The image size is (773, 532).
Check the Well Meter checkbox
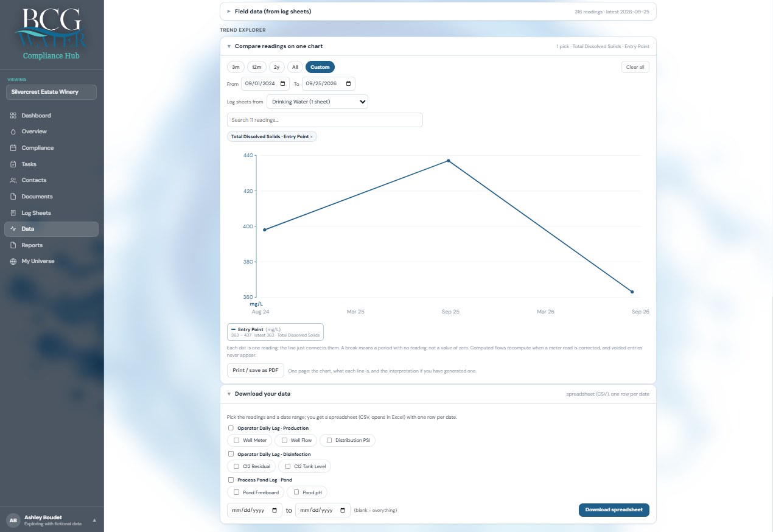[236, 440]
